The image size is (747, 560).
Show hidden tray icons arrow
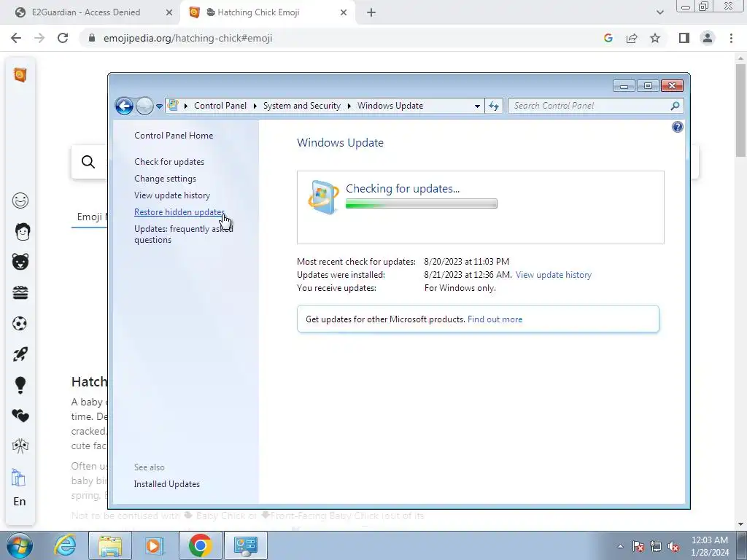(x=620, y=546)
